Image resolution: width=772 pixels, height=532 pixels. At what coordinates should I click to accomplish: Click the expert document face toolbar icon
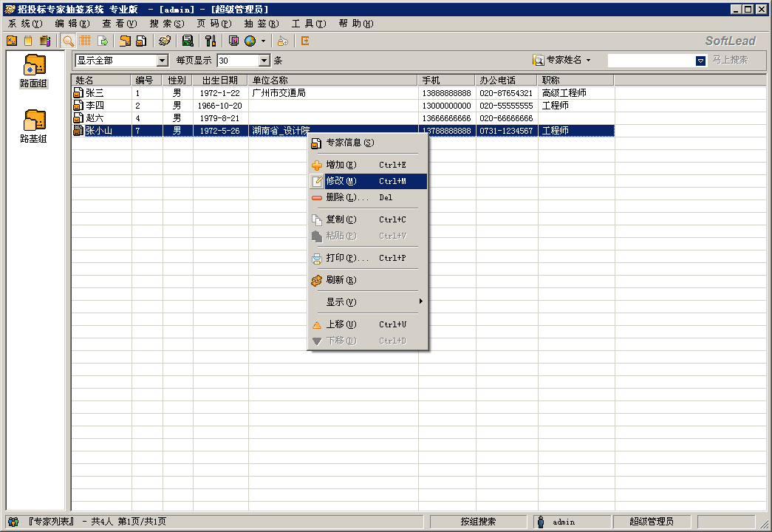pos(141,41)
